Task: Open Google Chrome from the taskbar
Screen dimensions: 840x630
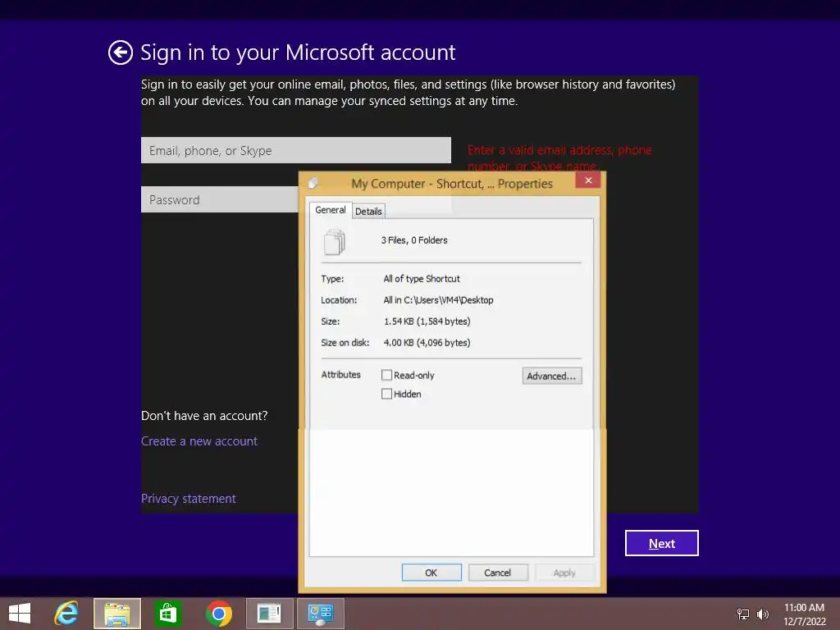Action: click(x=218, y=614)
